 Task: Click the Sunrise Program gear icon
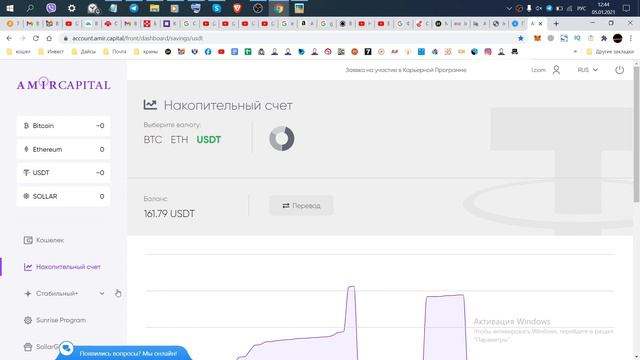coord(28,320)
